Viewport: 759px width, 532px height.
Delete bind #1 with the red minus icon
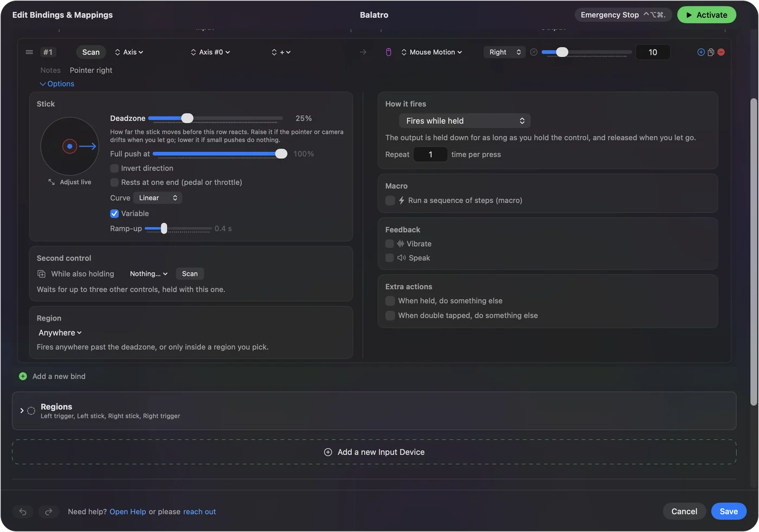coord(721,52)
